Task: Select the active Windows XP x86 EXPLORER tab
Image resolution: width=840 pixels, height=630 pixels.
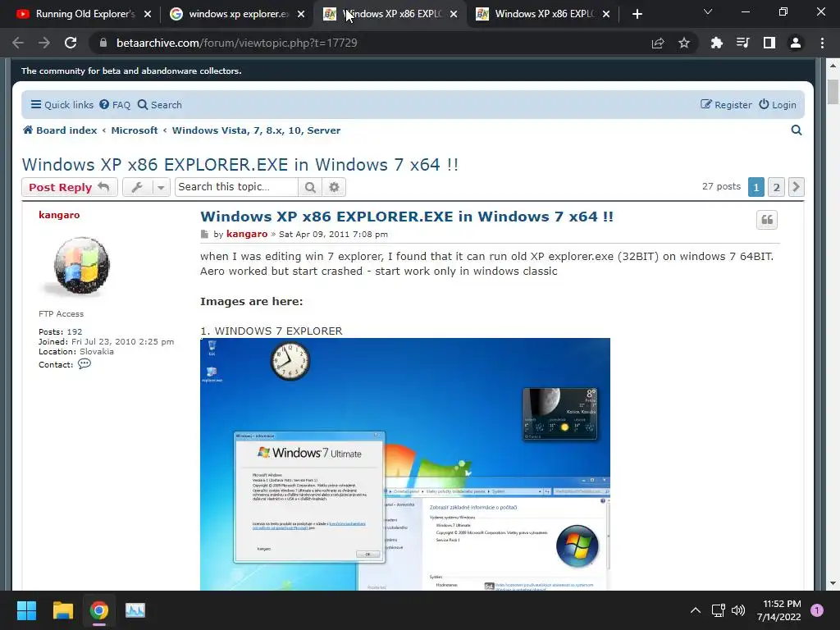Action: click(390, 14)
